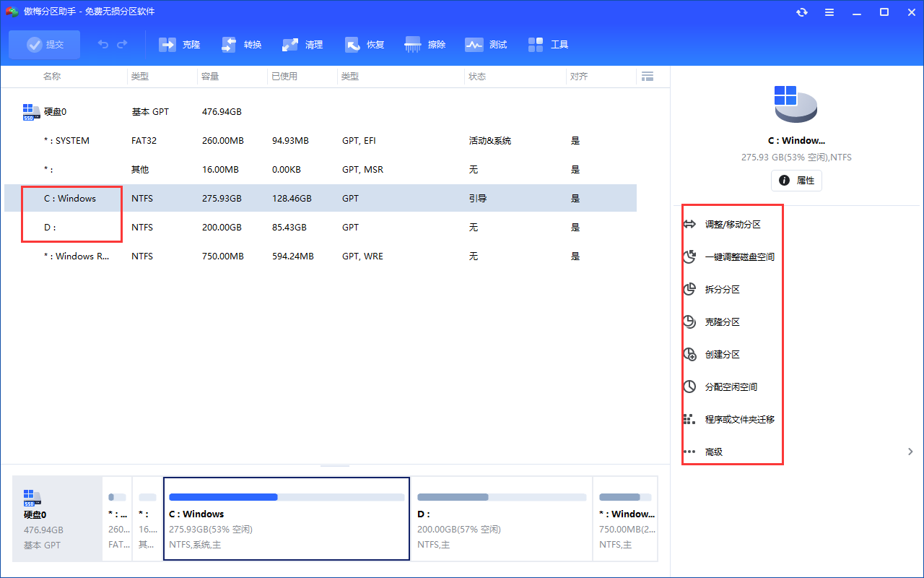Screen dimensions: 924x578
Task: Click the 16.00MB capacity cell
Action: click(220, 170)
